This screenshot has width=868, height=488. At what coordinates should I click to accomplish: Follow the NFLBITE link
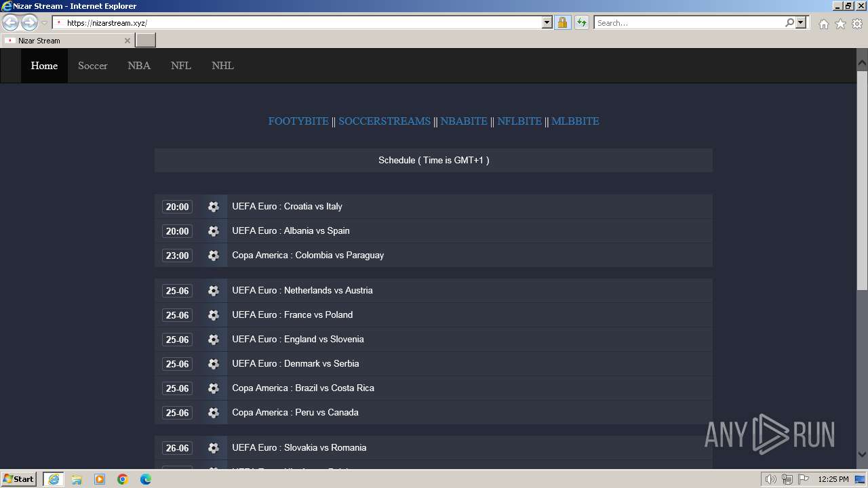[519, 121]
